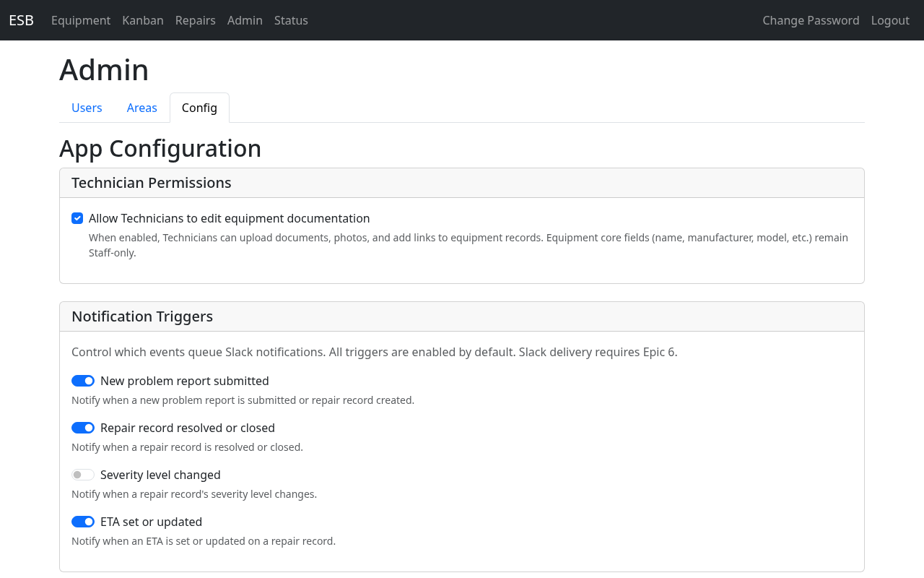View the Status page

[290, 20]
